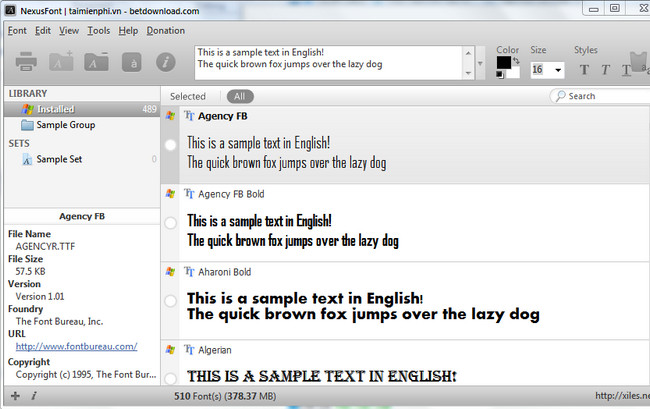The image size is (650, 409).
Task: Click the Print toolbar icon
Action: click(x=26, y=61)
